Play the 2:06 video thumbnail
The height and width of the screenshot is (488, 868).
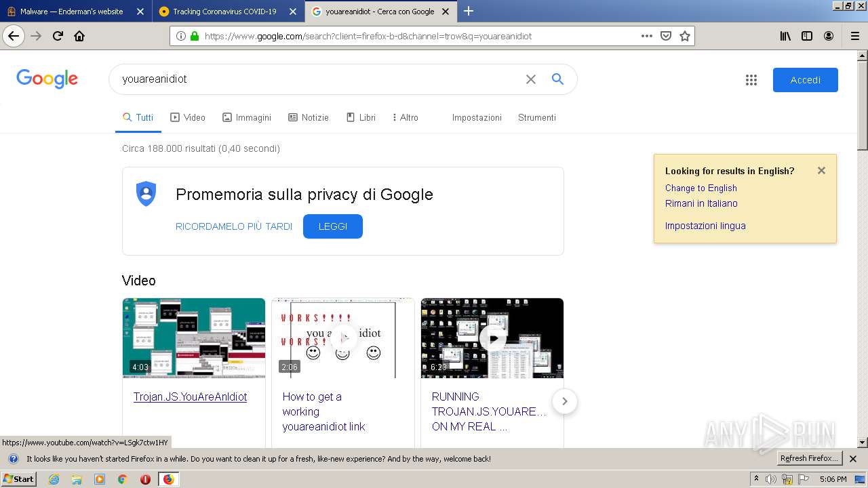[343, 338]
